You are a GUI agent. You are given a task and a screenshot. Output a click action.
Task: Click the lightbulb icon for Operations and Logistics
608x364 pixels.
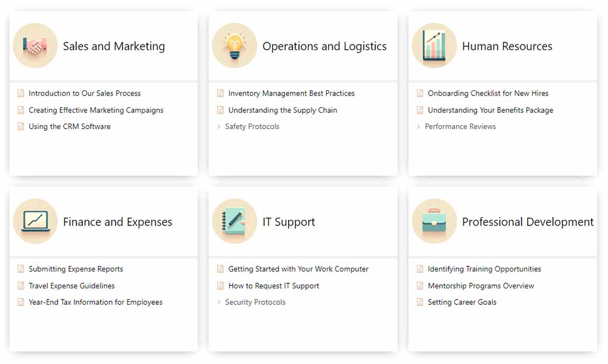(234, 46)
